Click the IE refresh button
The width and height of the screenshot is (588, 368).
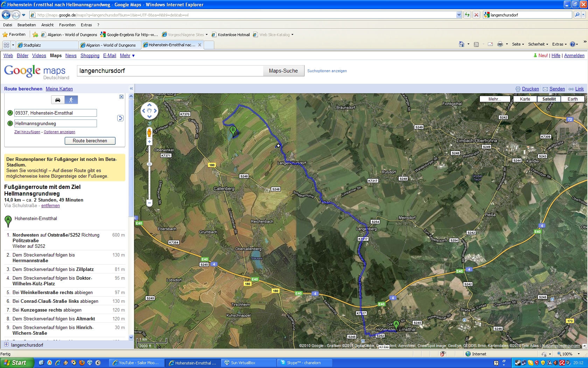pos(467,15)
